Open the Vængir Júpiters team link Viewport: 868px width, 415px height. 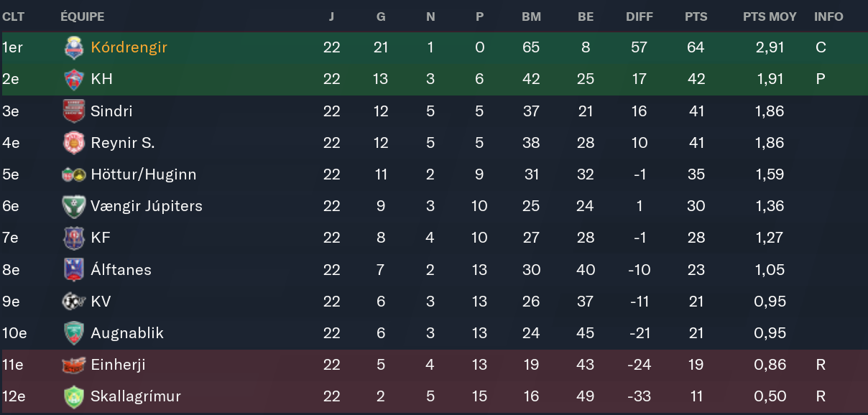click(x=147, y=206)
